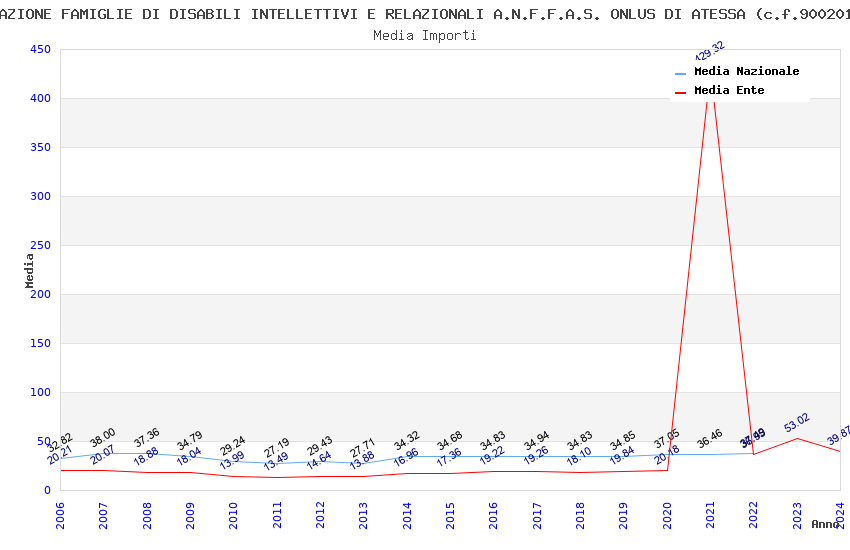Click the red swatch beside Media Ente
850x550 pixels.
pos(680,92)
